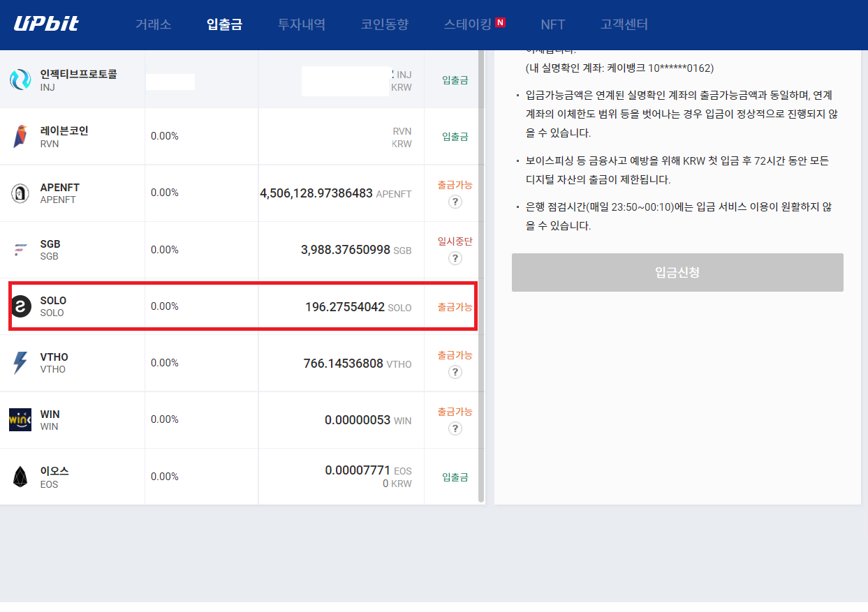Select the APENFT coin name
This screenshot has width=868, height=612.
pos(60,187)
